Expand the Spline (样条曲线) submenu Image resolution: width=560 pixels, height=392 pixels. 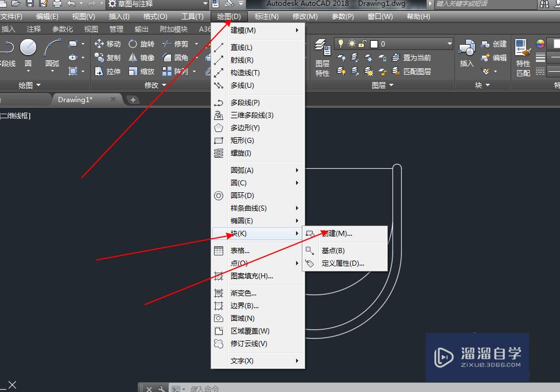(258, 208)
